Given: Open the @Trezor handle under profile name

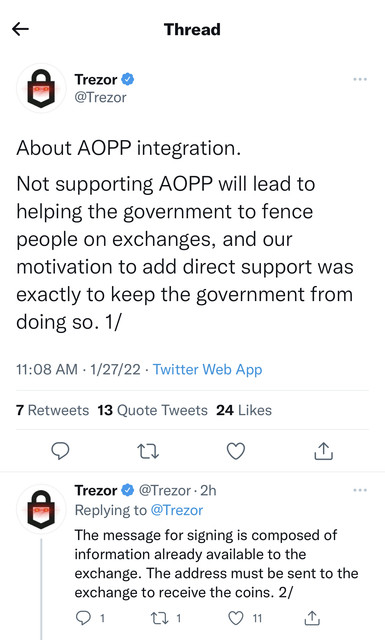Looking at the screenshot, I should (100, 98).
